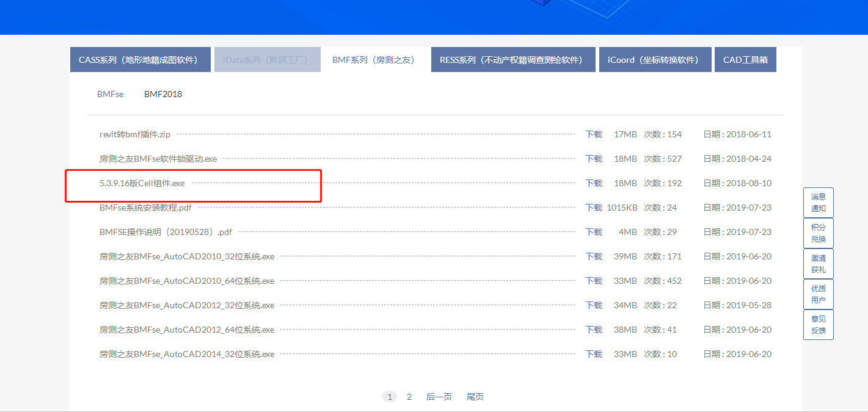Screen dimensions: 868x412
Task: Click size 1015KB of 安装教程 row
Action: pyautogui.click(x=622, y=208)
